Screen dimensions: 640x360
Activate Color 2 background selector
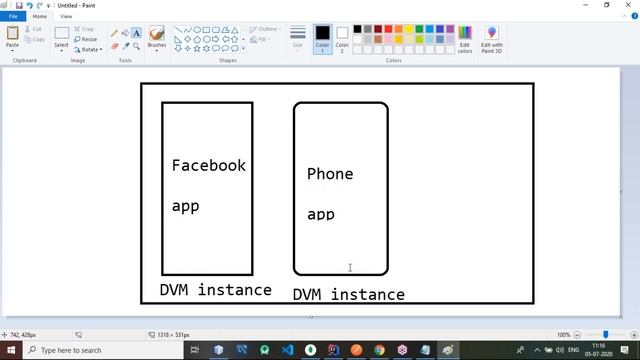pyautogui.click(x=342, y=39)
